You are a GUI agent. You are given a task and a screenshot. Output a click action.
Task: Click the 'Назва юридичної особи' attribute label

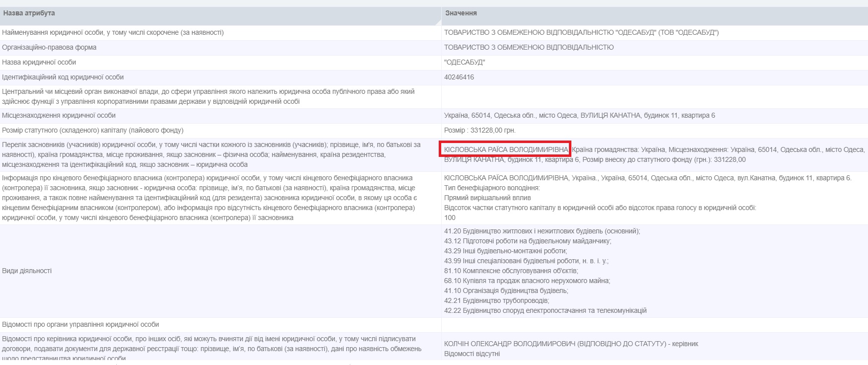[39, 63]
